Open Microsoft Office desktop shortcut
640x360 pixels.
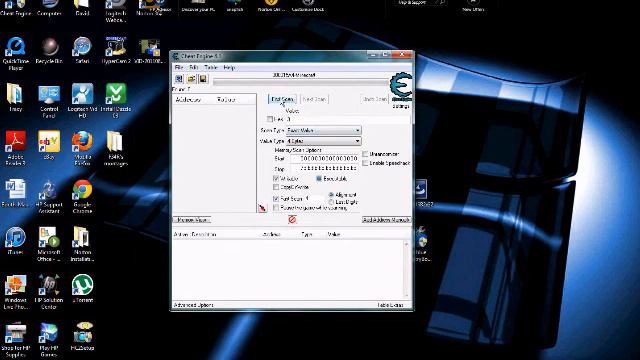pyautogui.click(x=49, y=244)
